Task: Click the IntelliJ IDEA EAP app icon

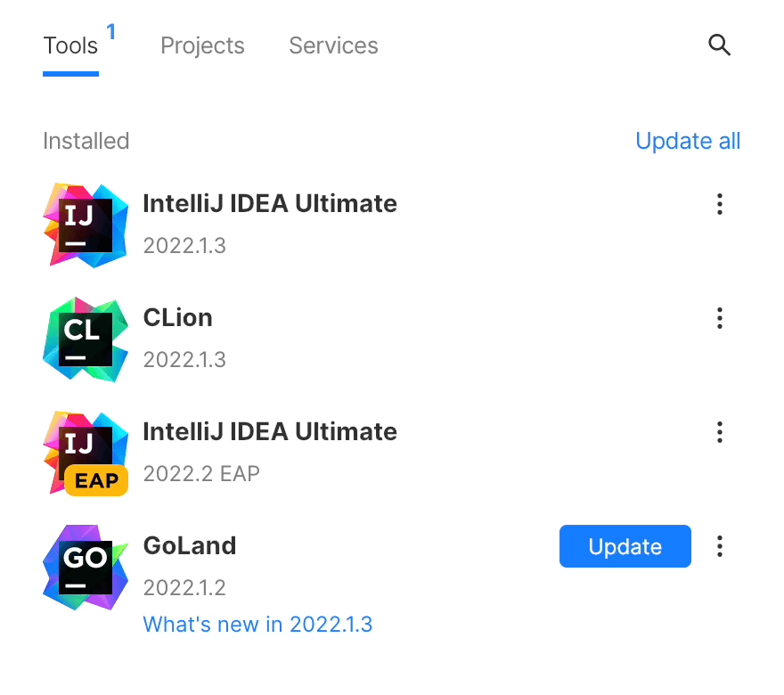Action: tap(86, 453)
